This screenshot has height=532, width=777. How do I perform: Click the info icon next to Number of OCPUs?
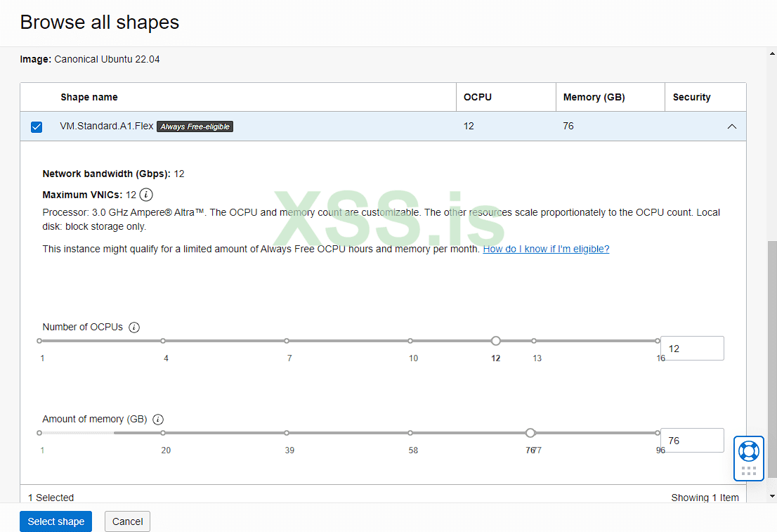tap(134, 327)
